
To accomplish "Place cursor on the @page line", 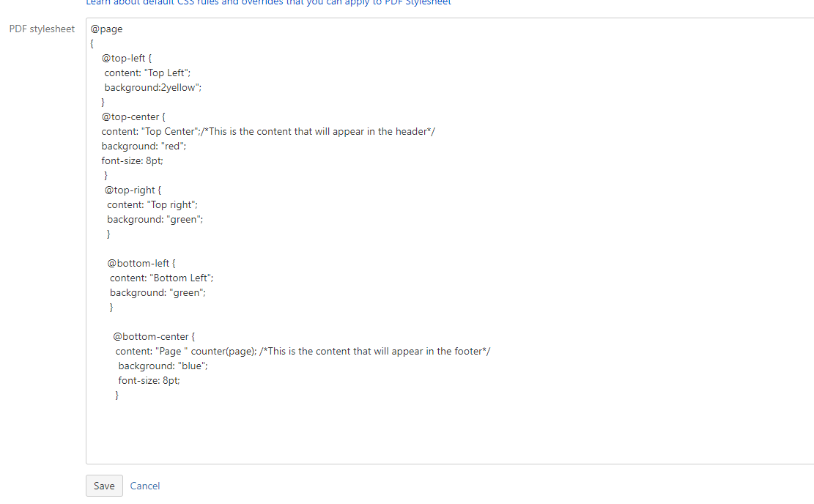I will [106, 29].
